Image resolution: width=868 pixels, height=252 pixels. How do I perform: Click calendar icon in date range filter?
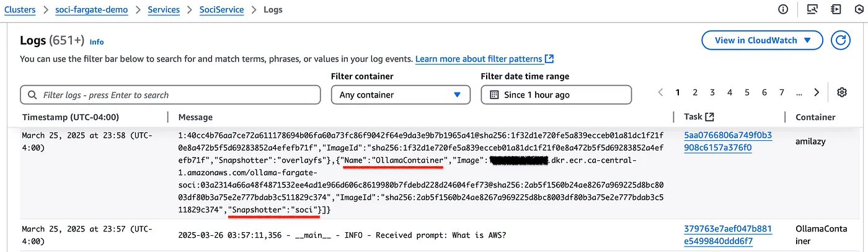494,95
